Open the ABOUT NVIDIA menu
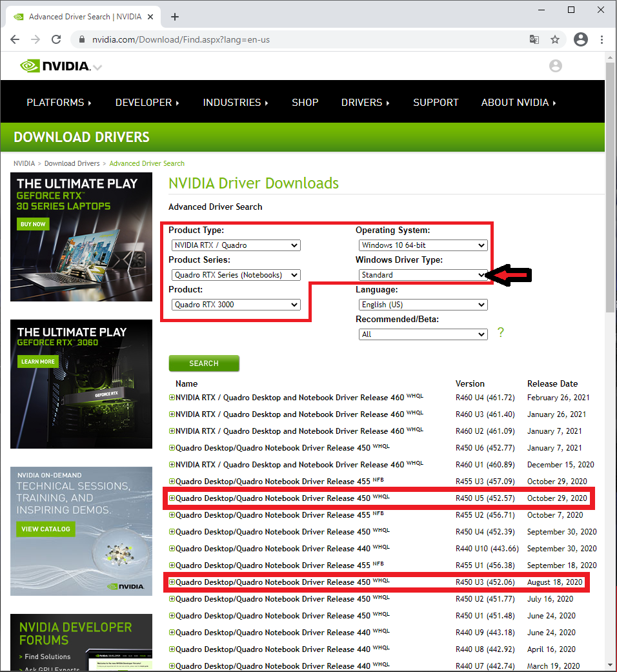This screenshot has height=672, width=617. point(518,103)
